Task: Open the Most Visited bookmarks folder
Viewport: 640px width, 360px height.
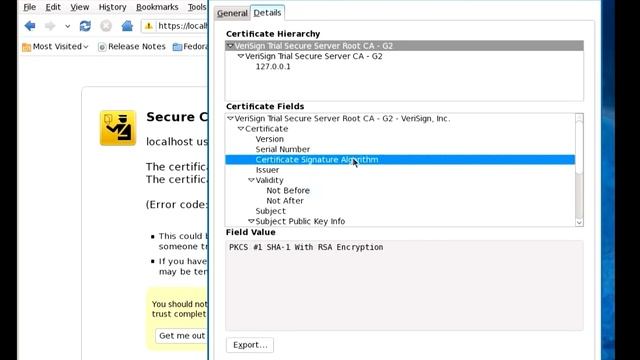Action: 56,47
